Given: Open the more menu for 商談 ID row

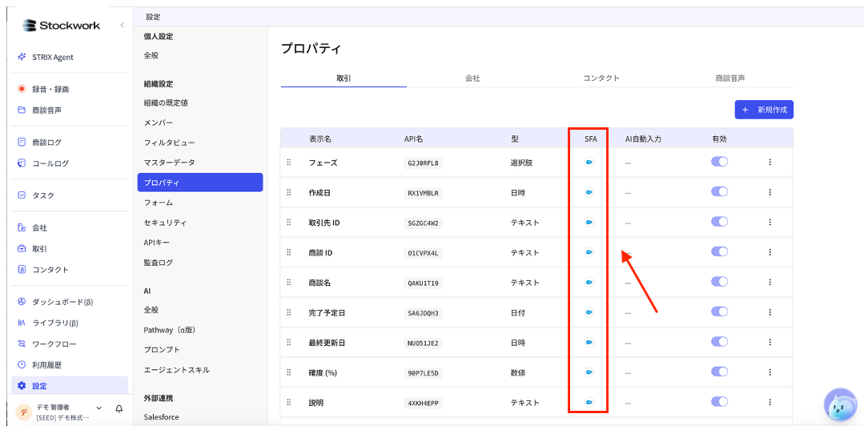Looking at the screenshot, I should [x=770, y=252].
